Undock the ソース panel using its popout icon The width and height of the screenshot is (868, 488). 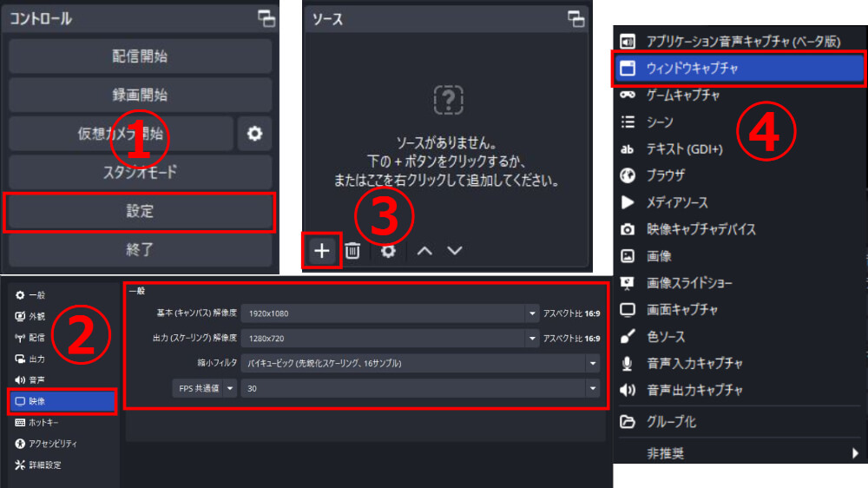tap(575, 18)
